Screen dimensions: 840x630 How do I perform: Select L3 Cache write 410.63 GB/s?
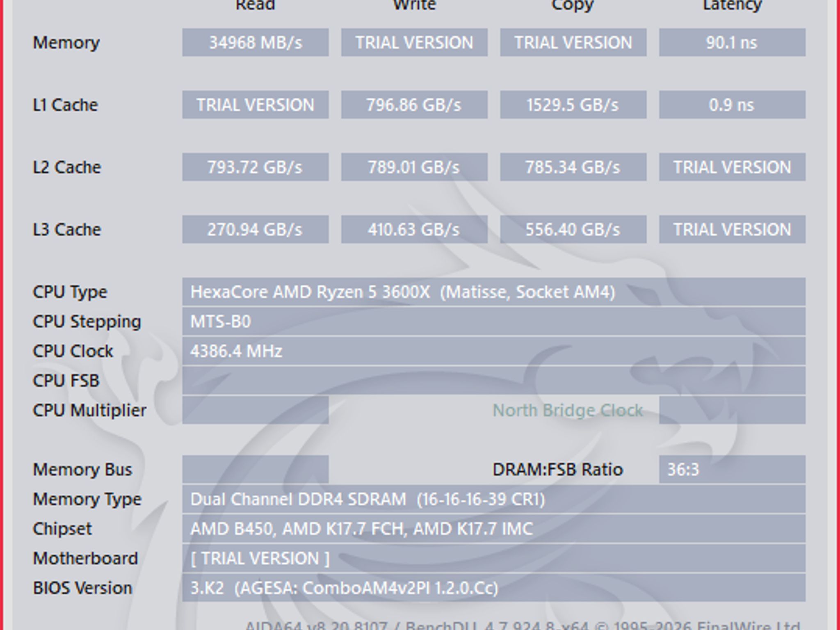[x=414, y=229]
